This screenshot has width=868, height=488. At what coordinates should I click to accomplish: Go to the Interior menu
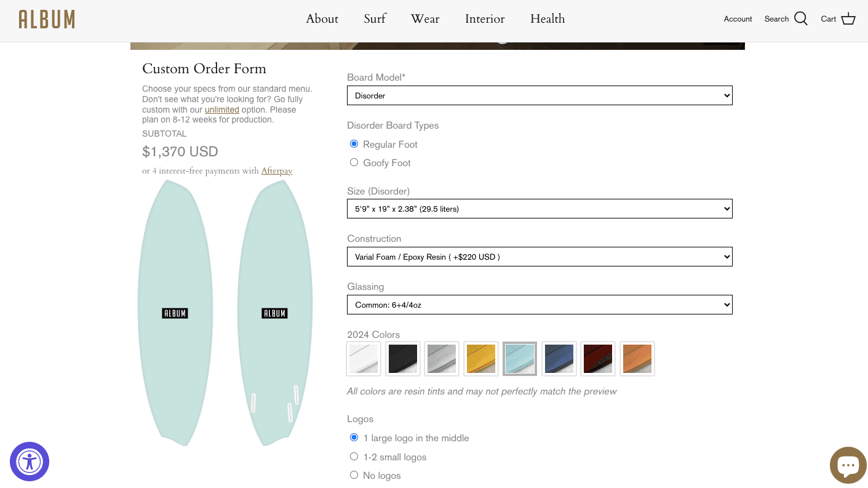click(485, 19)
